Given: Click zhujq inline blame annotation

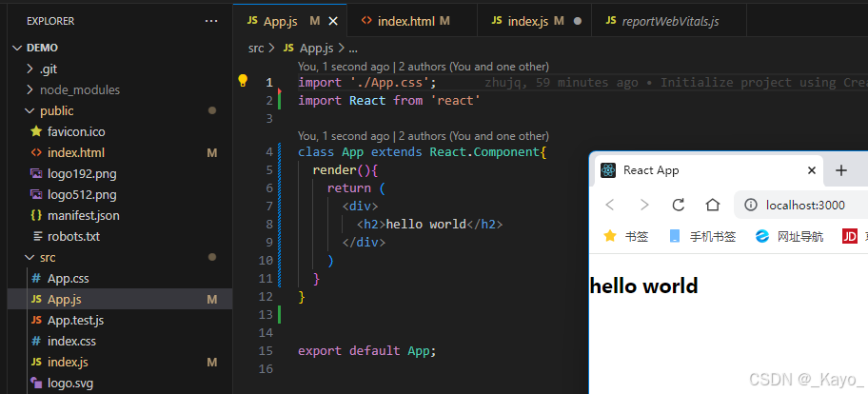Looking at the screenshot, I should (x=676, y=83).
